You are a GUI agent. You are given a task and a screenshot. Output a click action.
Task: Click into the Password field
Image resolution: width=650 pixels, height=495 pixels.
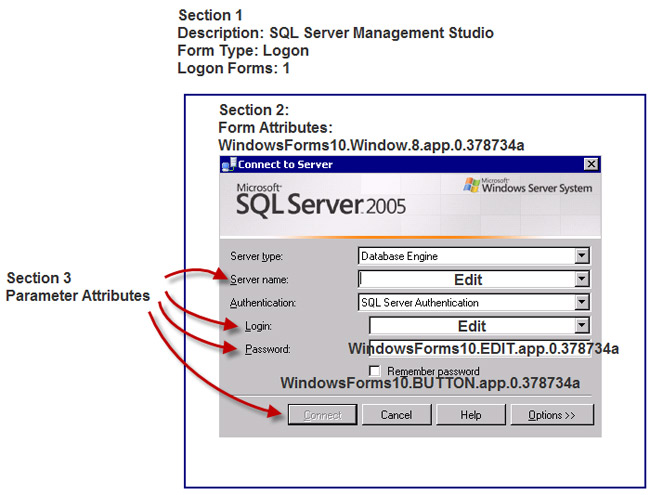[x=479, y=348]
